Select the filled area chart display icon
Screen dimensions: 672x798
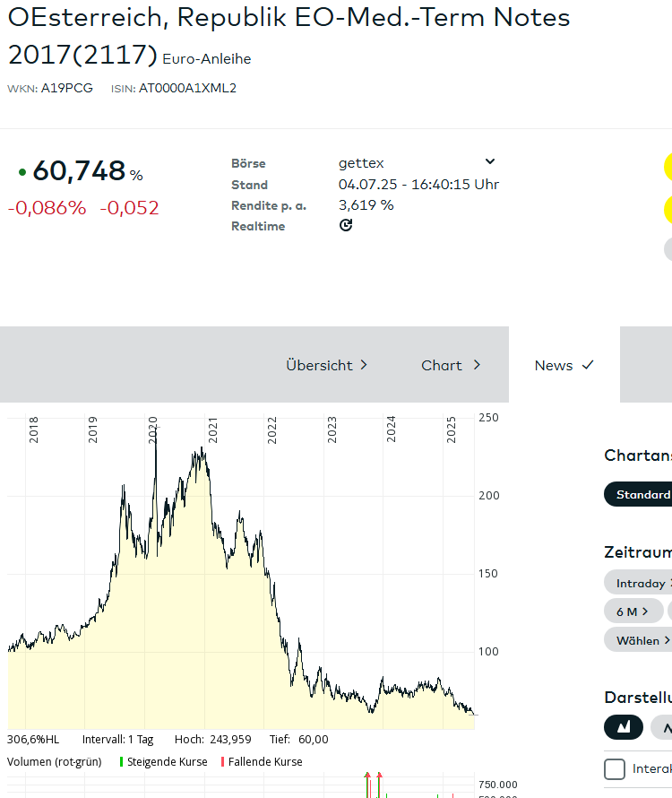(x=624, y=725)
